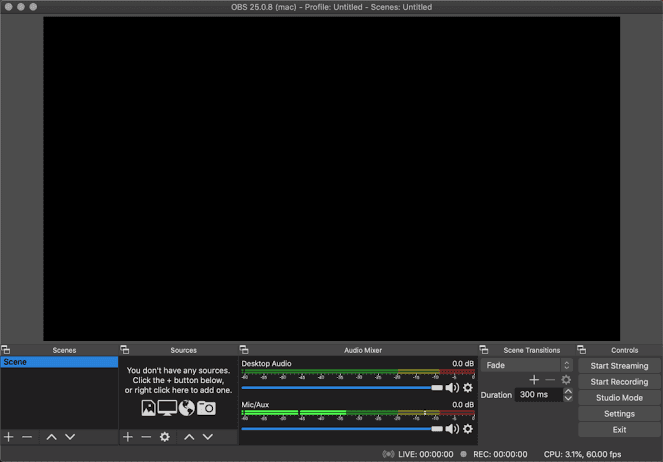The image size is (663, 462).
Task: Click the display capture monitor icon
Action: (167, 408)
